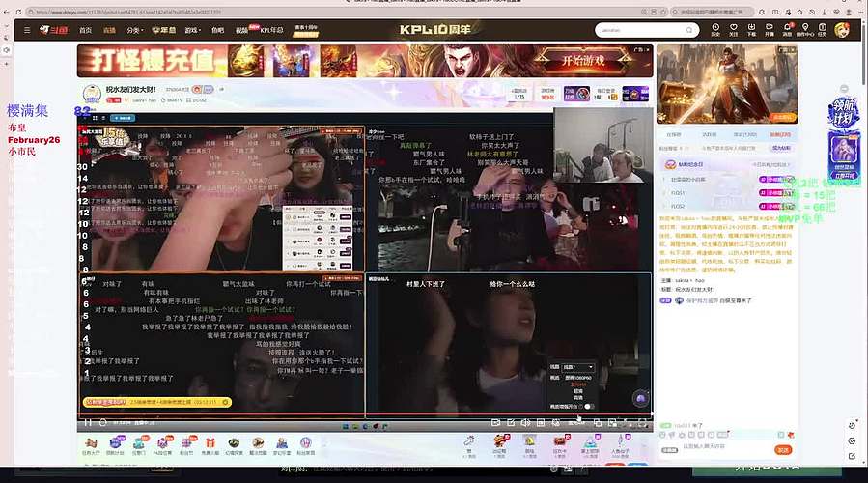Viewport: 868px width, 483px height.
Task: Open 视频 from the top navigation
Action: (242, 31)
